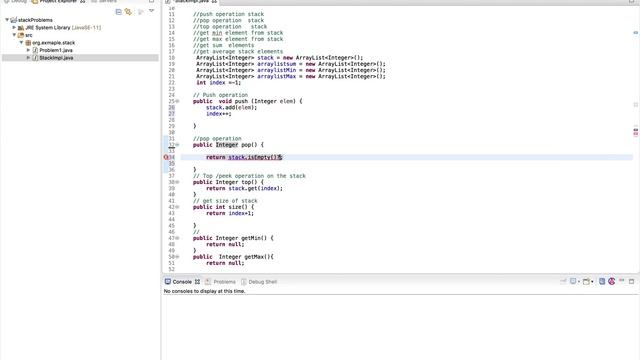
Task: Click the filter icon in Project Explorer toolbar
Action: [x=140, y=12]
